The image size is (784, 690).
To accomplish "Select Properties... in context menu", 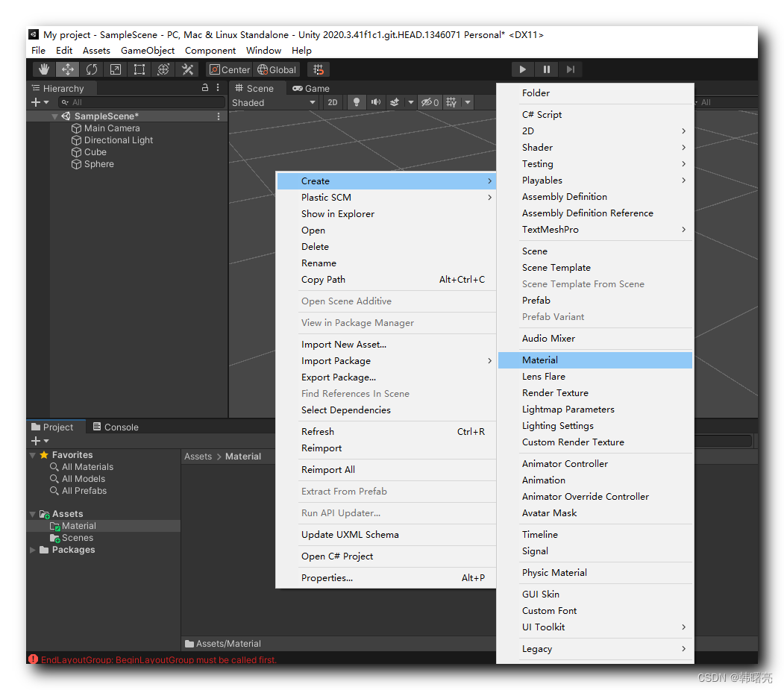I will 386,578.
